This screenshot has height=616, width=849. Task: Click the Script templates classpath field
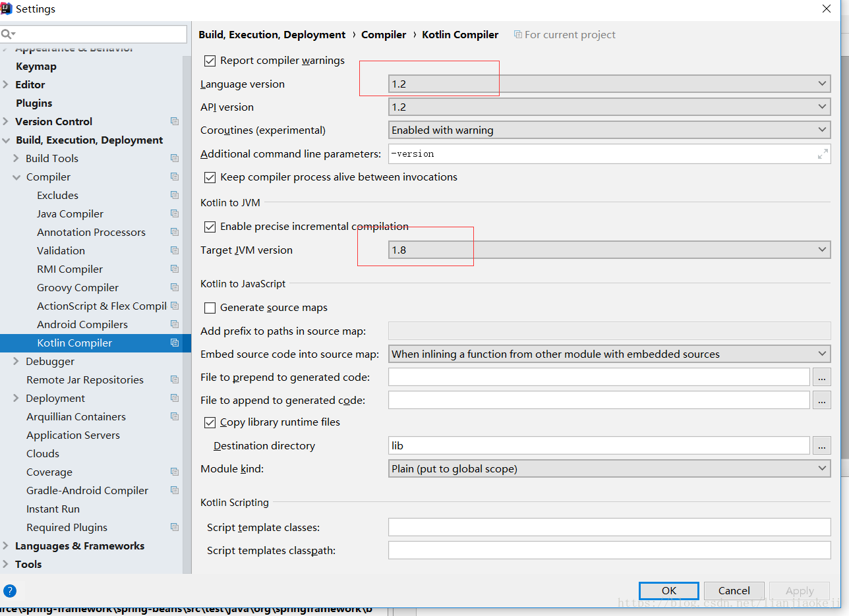610,550
